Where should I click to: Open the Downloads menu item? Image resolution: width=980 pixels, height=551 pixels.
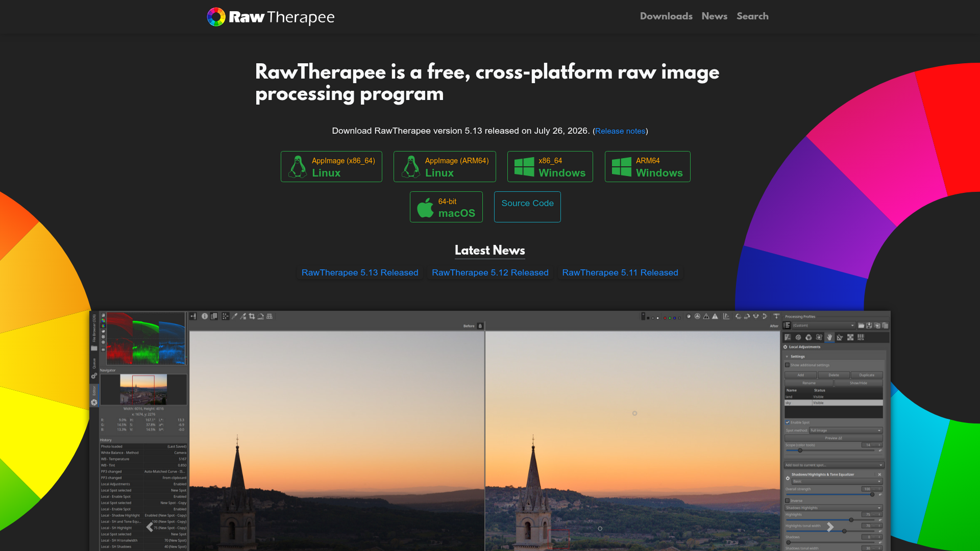tap(666, 16)
